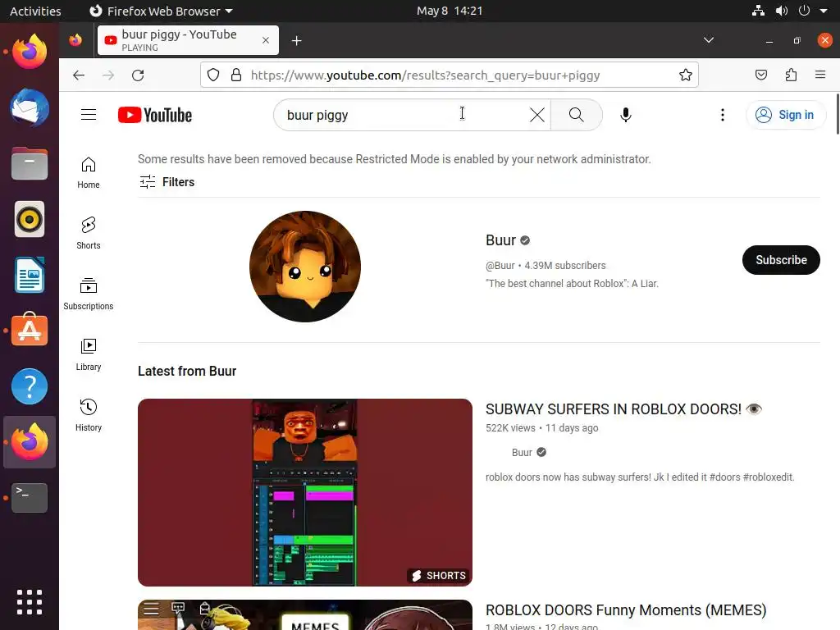
Task: Open Help from the dock
Action: 30,386
